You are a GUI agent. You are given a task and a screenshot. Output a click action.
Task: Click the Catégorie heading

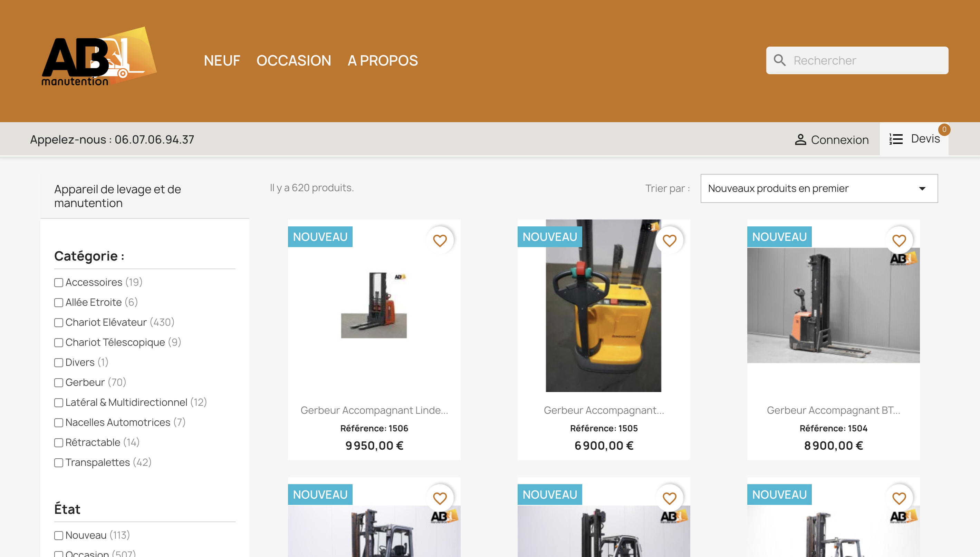89,256
